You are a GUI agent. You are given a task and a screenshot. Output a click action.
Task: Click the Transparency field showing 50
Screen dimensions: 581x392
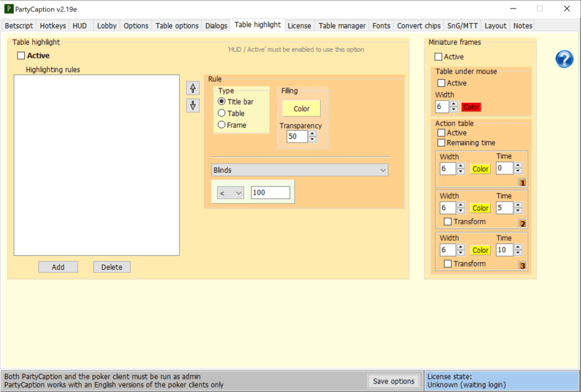(x=297, y=136)
